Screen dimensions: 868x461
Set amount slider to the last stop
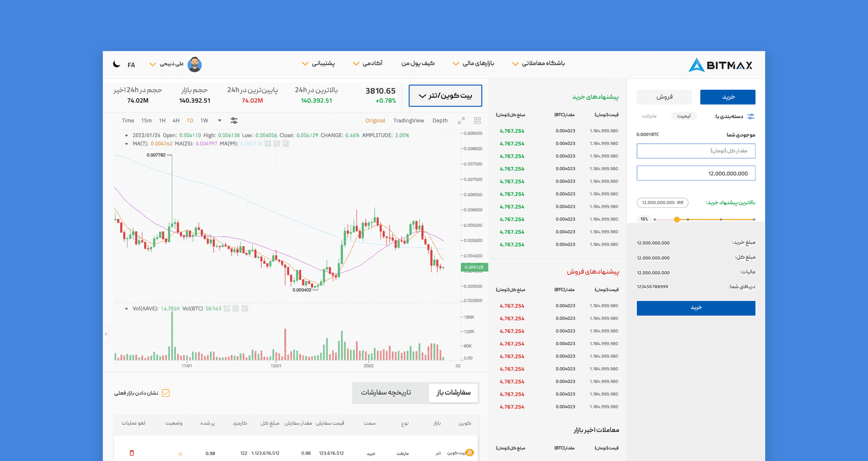(754, 219)
